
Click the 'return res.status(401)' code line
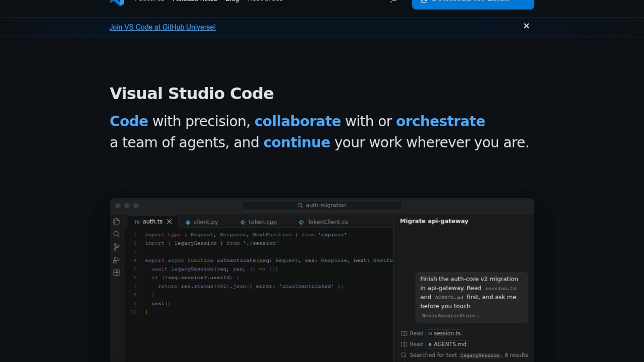click(251, 286)
